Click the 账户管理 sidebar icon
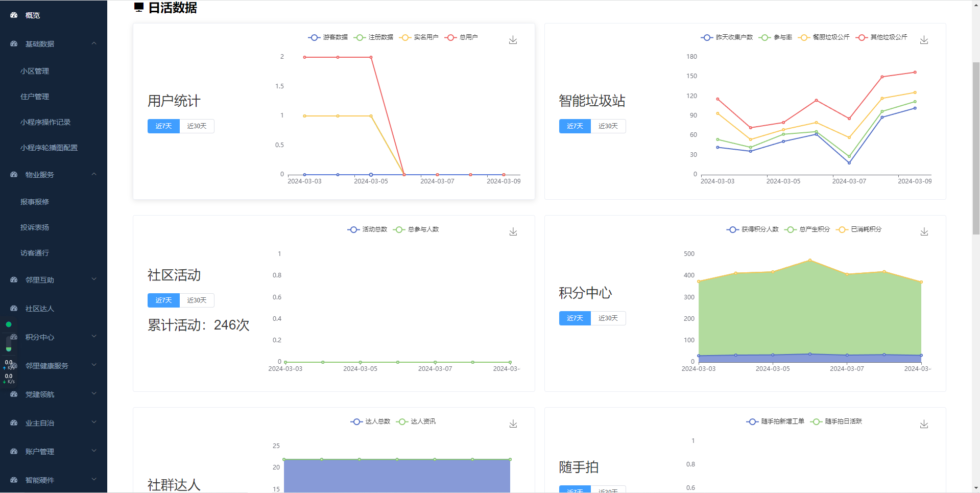This screenshot has height=493, width=980. (x=14, y=452)
